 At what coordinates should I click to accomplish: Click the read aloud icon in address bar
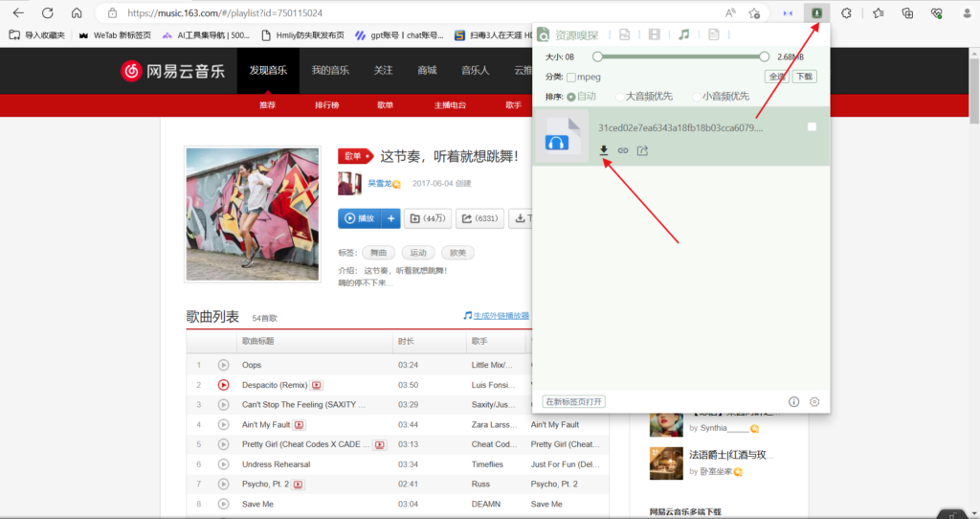(730, 13)
